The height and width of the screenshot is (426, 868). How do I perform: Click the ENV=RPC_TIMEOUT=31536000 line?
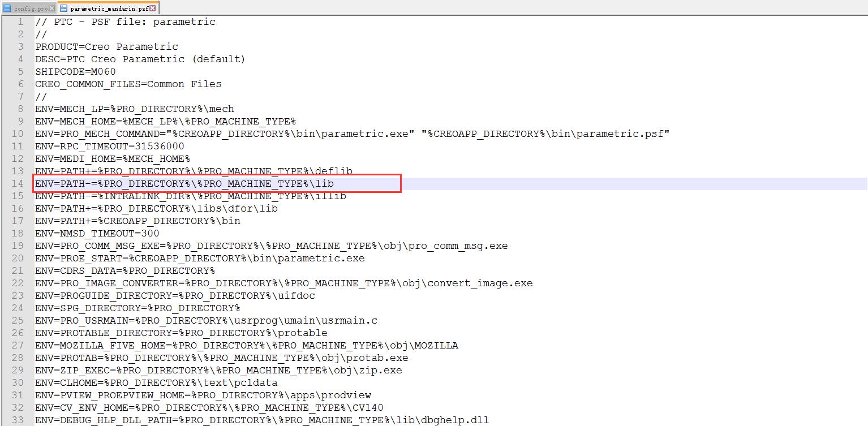(110, 147)
